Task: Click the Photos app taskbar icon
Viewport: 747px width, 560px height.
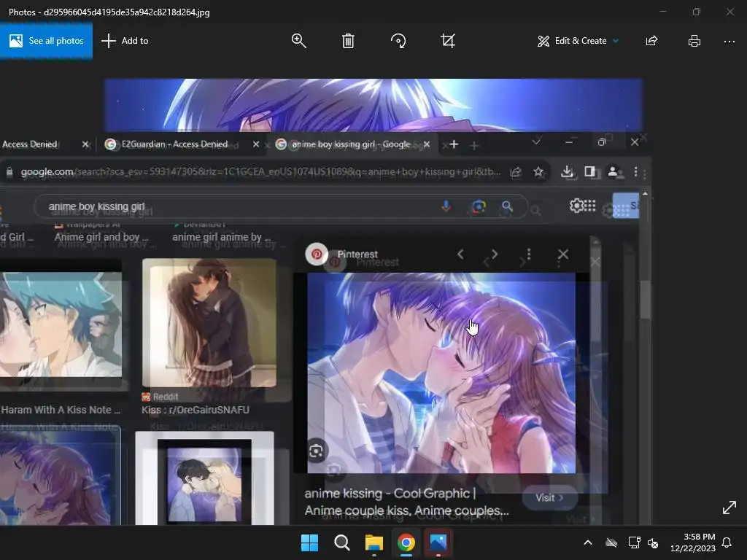Action: click(438, 542)
